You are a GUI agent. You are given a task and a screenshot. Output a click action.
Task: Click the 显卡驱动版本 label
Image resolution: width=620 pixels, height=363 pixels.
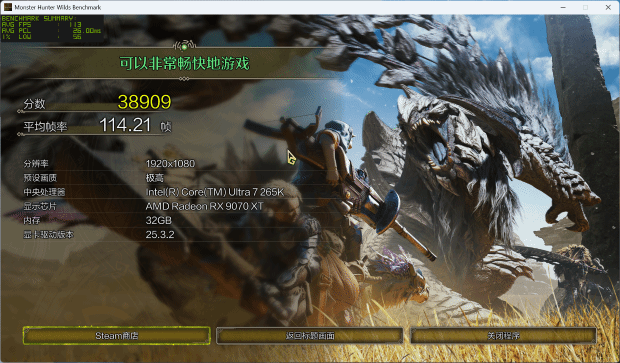(48, 234)
